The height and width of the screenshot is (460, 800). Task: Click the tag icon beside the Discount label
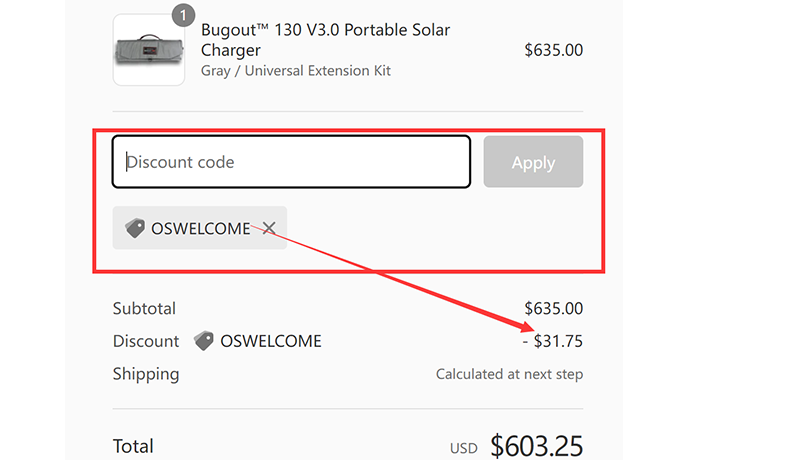(204, 341)
